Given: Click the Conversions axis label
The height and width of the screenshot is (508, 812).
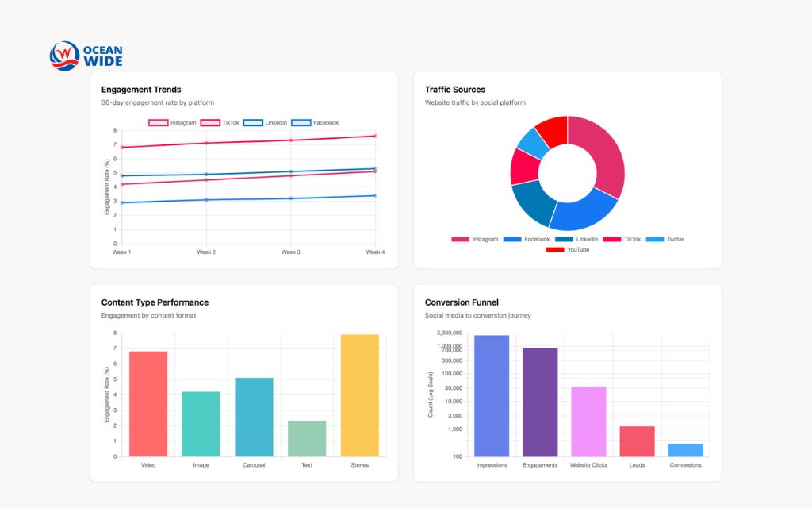Looking at the screenshot, I should (x=686, y=465).
